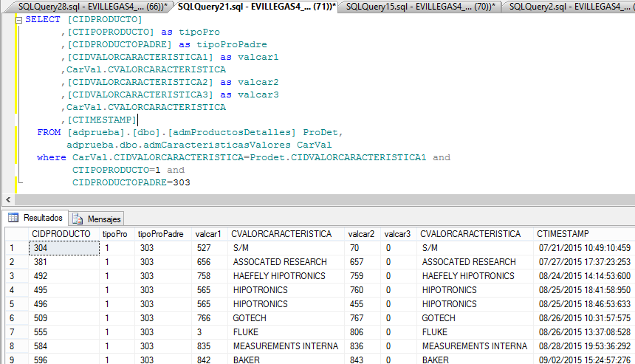Screen dimensions: 635x364
Task: Click the Mensajes tab icon
Action: (78, 219)
